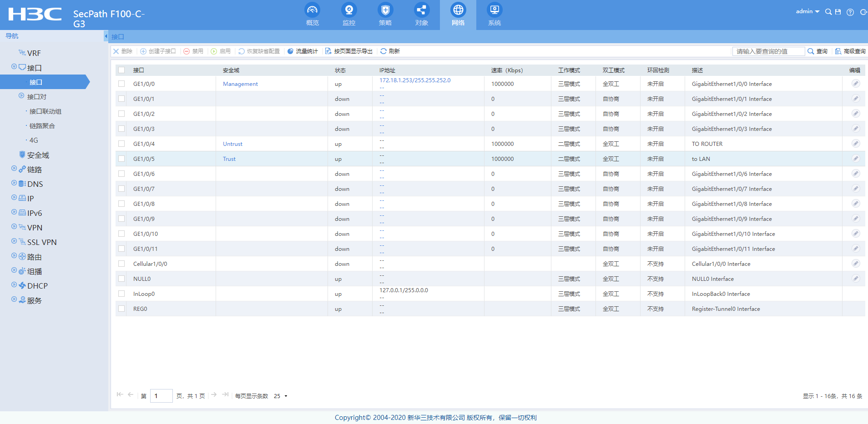
Task: Select 链路聚合 in the sidebar
Action: click(42, 126)
